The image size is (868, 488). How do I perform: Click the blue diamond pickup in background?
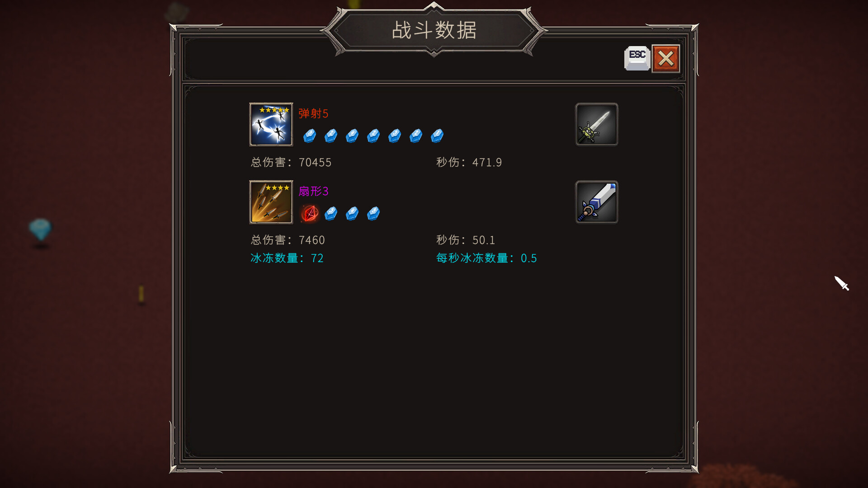click(x=40, y=230)
